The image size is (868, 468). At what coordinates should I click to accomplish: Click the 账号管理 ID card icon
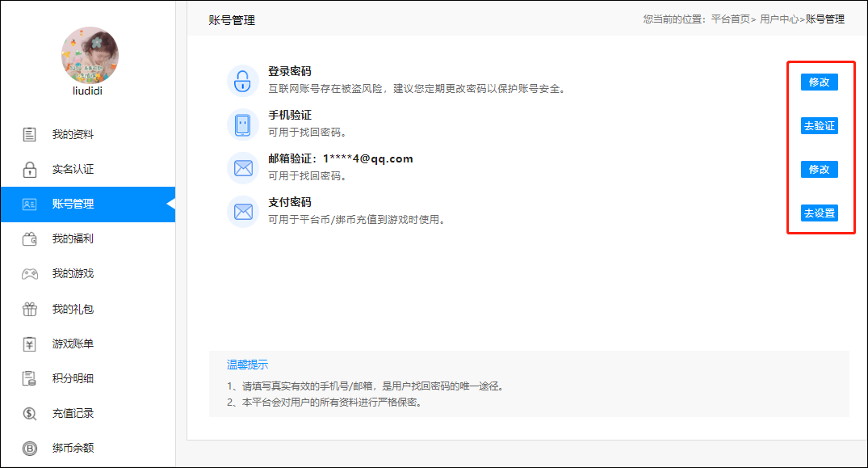(x=29, y=204)
